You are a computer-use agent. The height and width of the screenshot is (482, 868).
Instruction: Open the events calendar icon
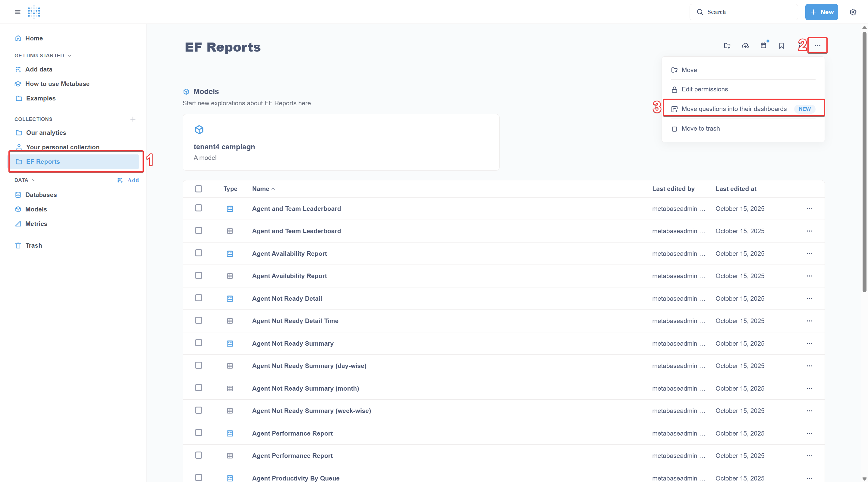pyautogui.click(x=763, y=46)
